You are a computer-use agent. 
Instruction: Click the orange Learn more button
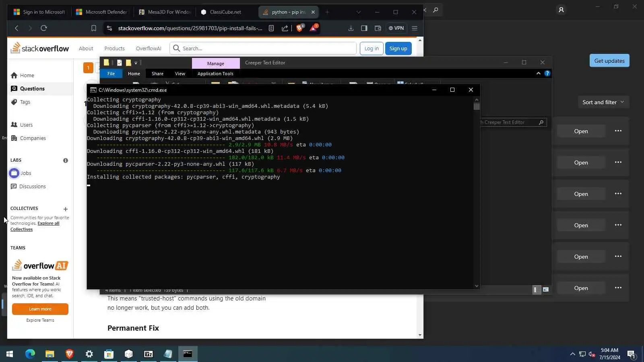(40, 309)
